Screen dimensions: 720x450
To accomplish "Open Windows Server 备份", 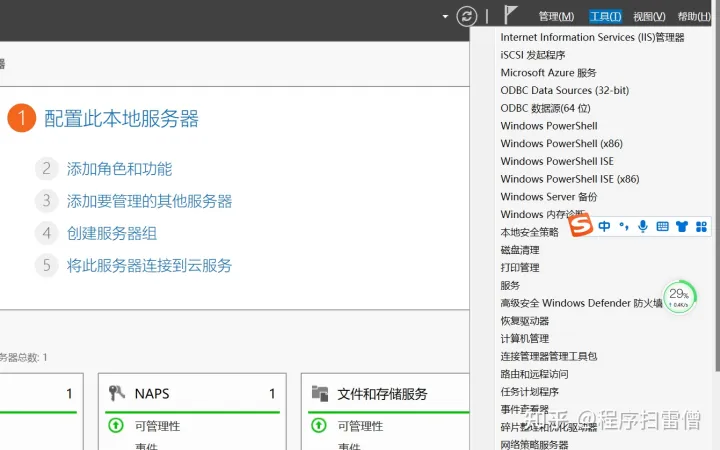I will pos(549,197).
